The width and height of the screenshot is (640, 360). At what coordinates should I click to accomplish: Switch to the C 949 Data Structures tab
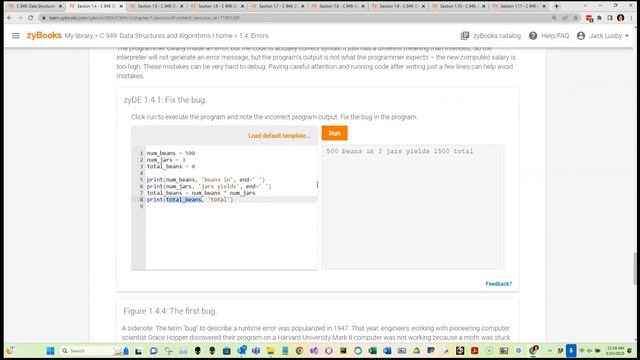(34, 6)
